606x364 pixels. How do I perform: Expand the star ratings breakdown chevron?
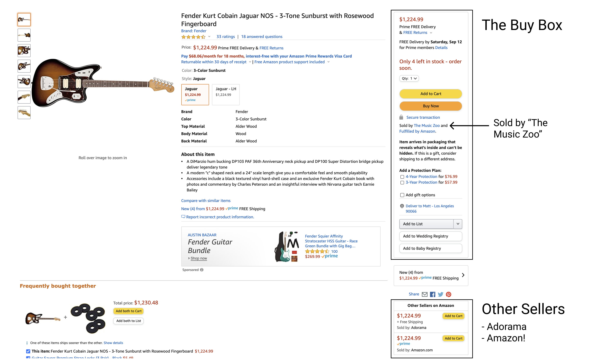(209, 37)
